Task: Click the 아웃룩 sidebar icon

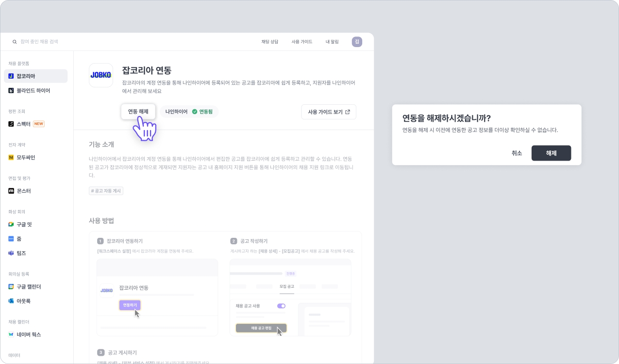Action: (x=11, y=301)
